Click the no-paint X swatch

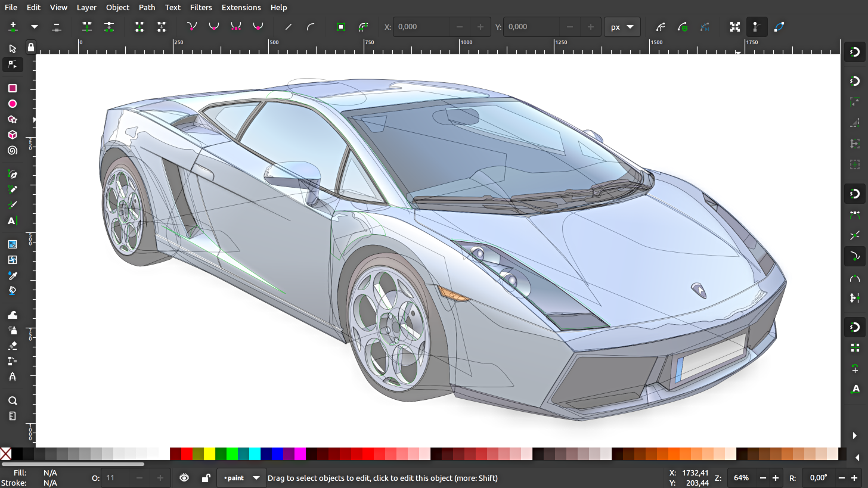pyautogui.click(x=5, y=454)
